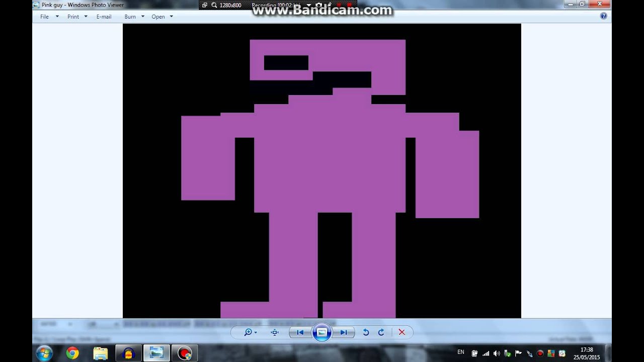Click the 17:38 clock in the tray
Viewport: 644px width, 362px height.
coord(587,350)
